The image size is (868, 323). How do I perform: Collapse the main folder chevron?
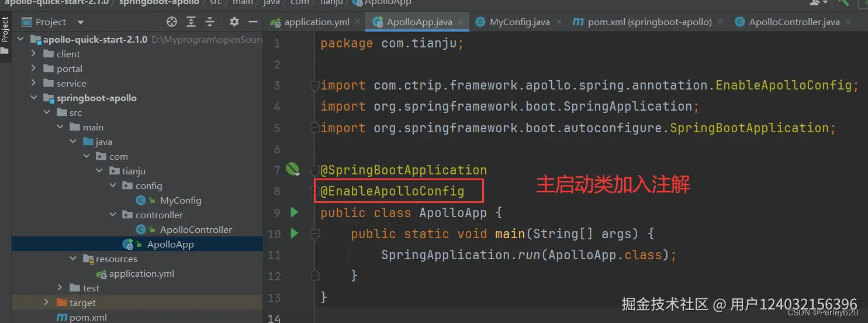point(60,127)
